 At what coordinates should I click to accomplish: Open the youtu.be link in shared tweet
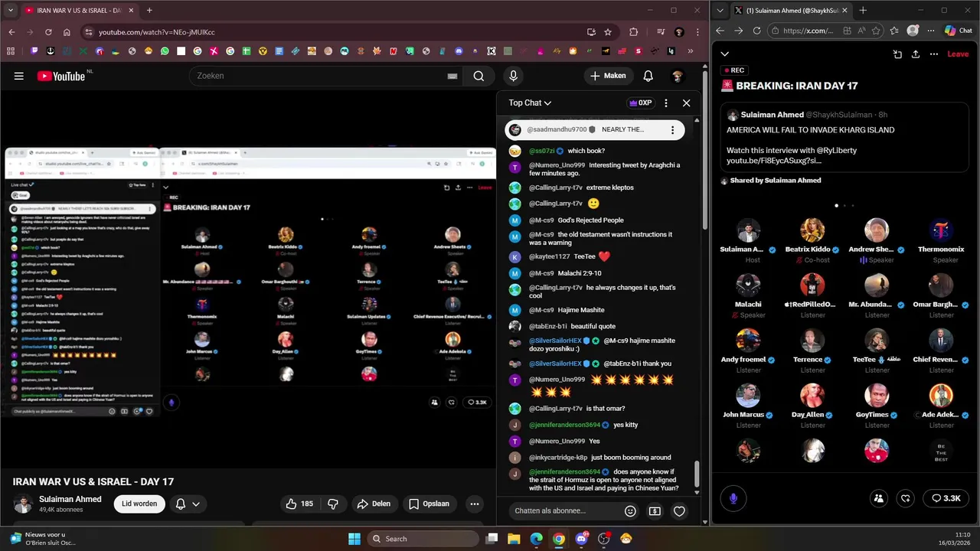[x=774, y=161]
